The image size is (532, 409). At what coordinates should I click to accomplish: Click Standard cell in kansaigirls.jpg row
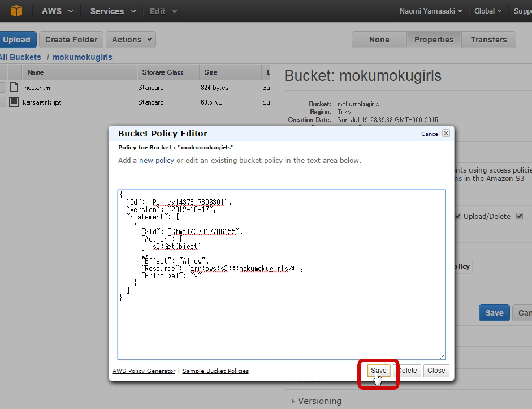150,102
